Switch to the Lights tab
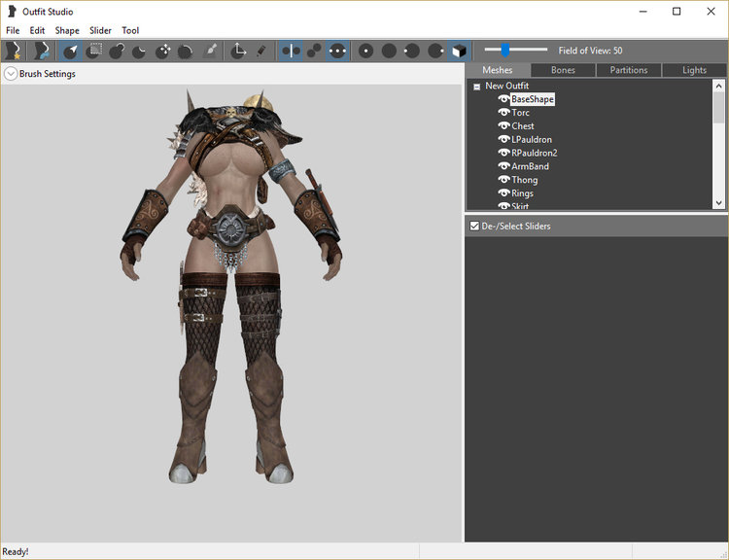Image resolution: width=729 pixels, height=560 pixels. (x=694, y=70)
